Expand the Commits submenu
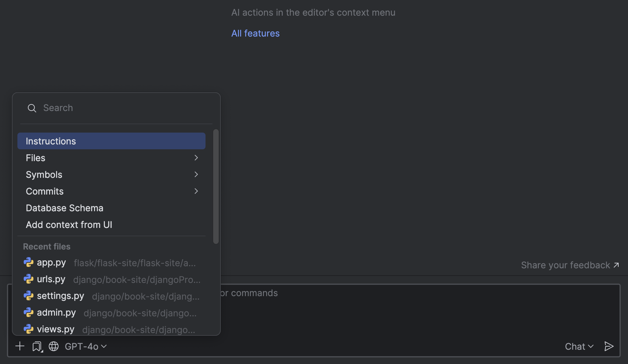Viewport: 628px width, 364px height. pos(111,191)
